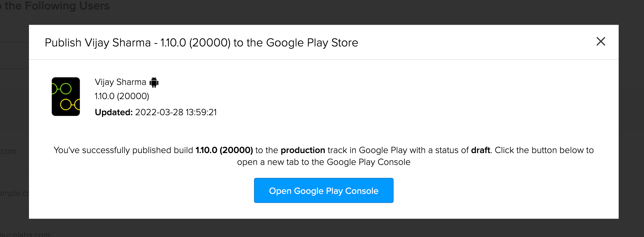
Task: Click the Android robot icon beside app name
Action: [154, 82]
